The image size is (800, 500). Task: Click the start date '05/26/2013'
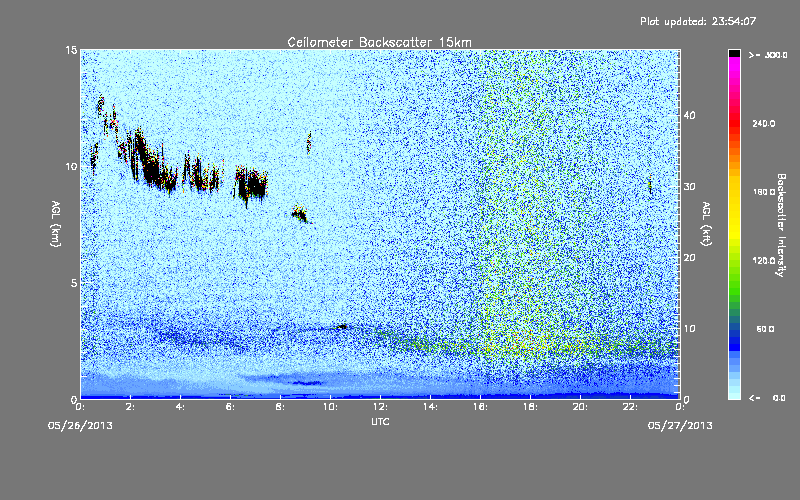click(x=80, y=425)
